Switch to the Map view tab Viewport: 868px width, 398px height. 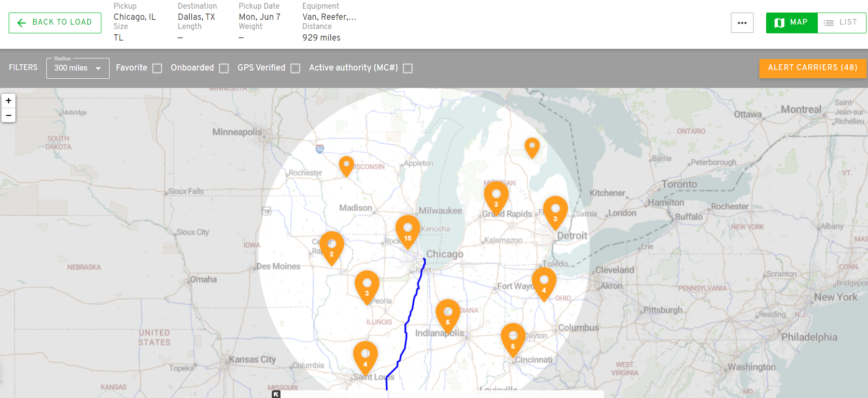click(792, 23)
